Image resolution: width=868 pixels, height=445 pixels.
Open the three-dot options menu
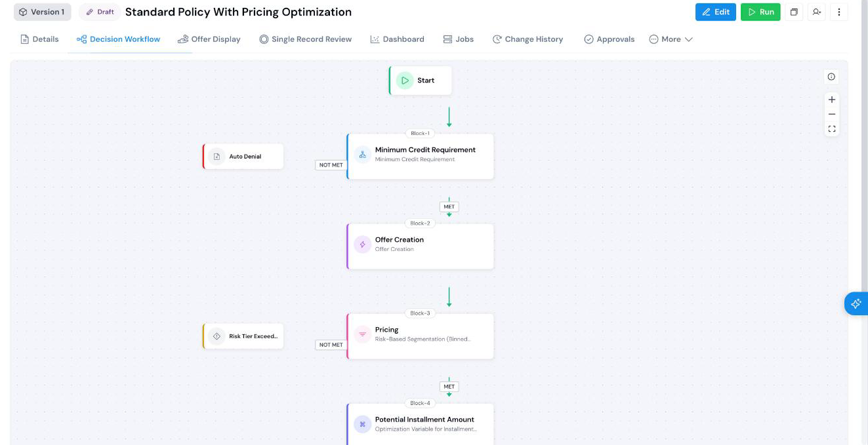[839, 12]
